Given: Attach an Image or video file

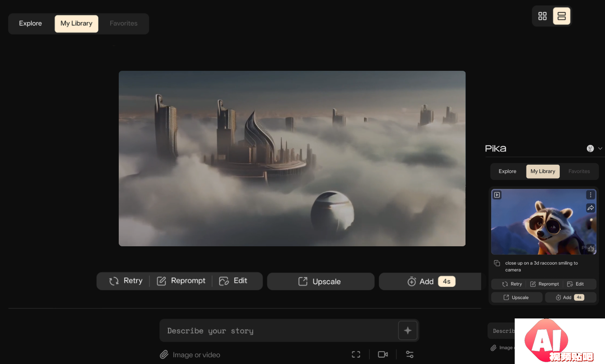Looking at the screenshot, I should (190, 355).
